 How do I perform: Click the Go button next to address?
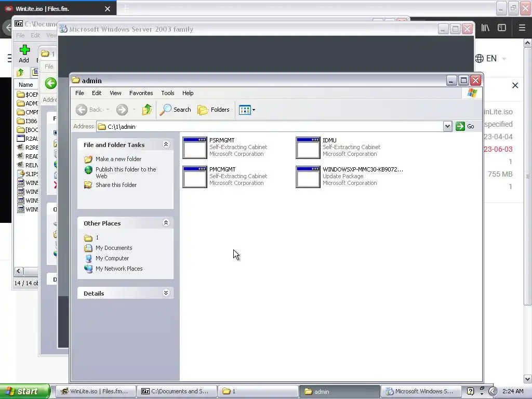tap(465, 126)
